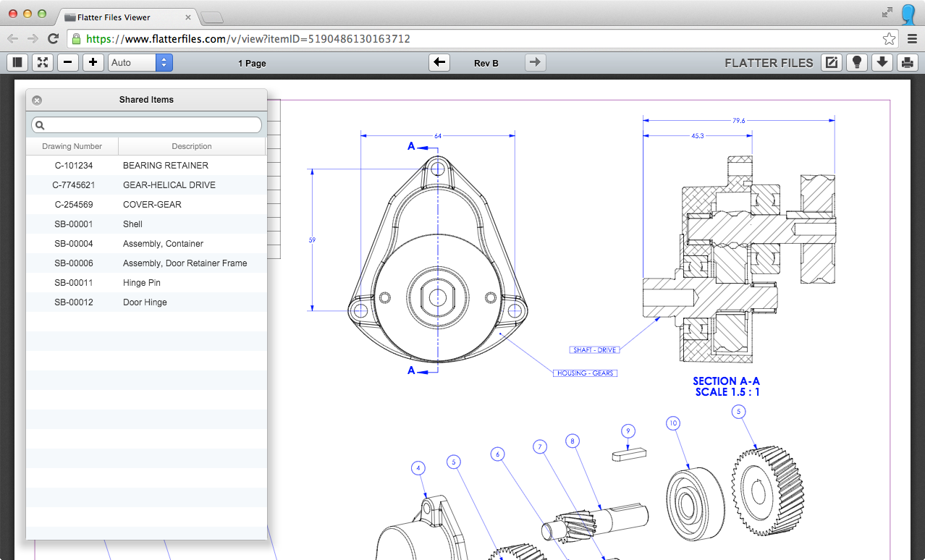Select SB-00011 Hinge Pin row
This screenshot has width=925, height=560.
(x=146, y=283)
